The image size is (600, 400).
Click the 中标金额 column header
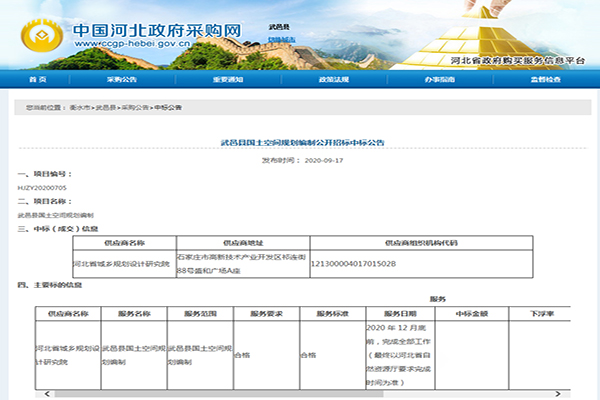tap(472, 314)
